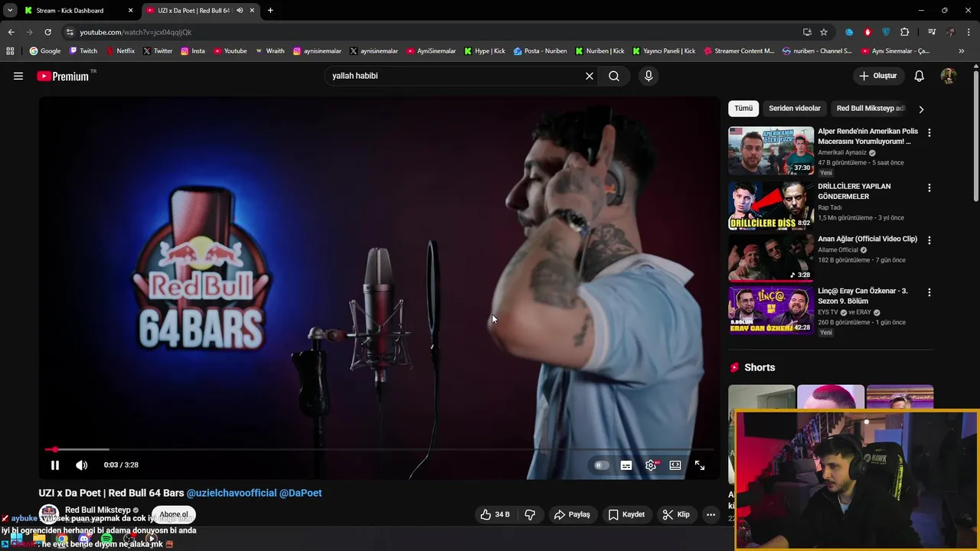Toggle subtitles in the player
Screen dimensions: 980x551
(x=626, y=465)
